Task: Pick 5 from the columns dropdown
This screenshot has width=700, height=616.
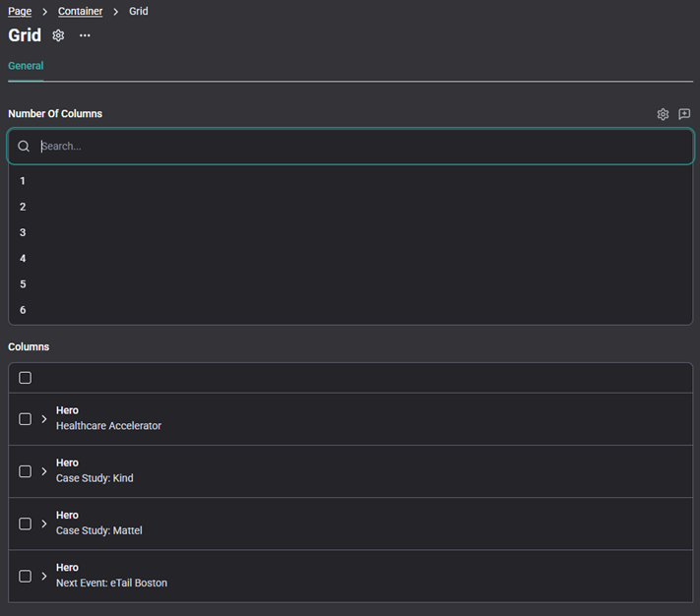Action: pyautogui.click(x=350, y=284)
